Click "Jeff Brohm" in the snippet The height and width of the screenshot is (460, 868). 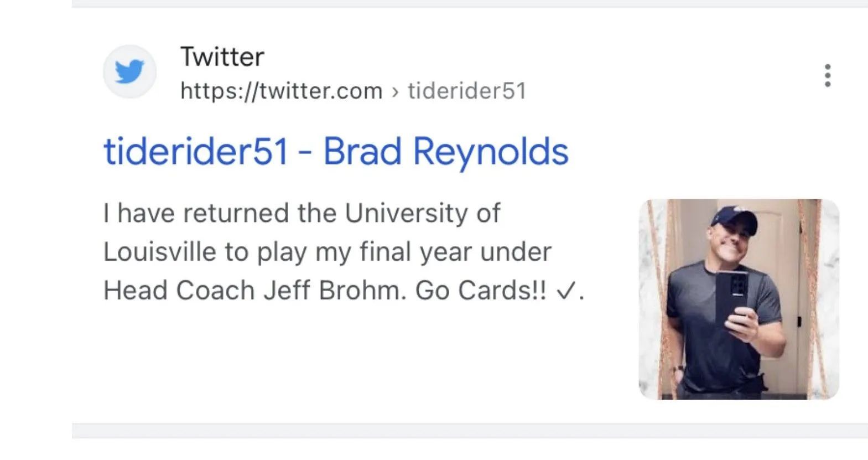coord(335,291)
